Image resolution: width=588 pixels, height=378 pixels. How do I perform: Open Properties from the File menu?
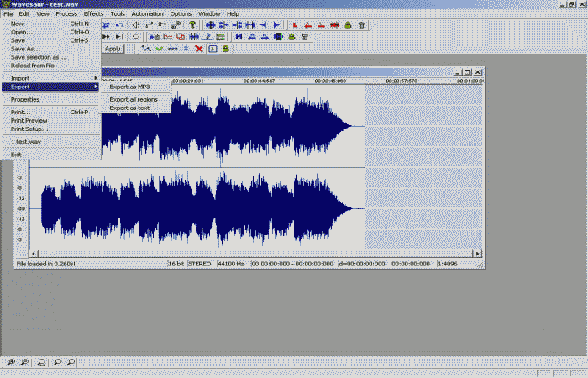click(25, 99)
